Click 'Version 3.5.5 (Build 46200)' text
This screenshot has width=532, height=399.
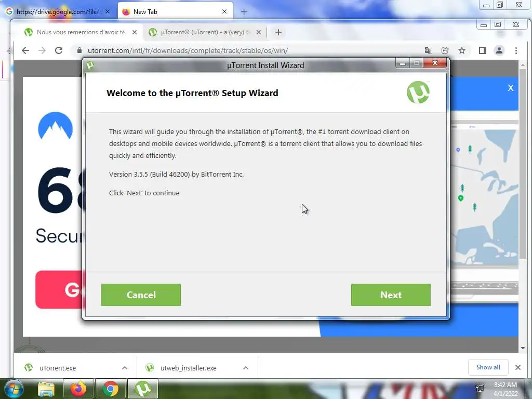coord(149,175)
